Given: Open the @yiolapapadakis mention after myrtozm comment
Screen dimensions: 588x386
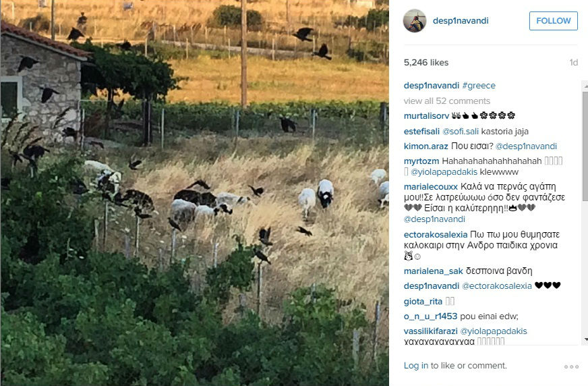Looking at the screenshot, I should tap(444, 172).
